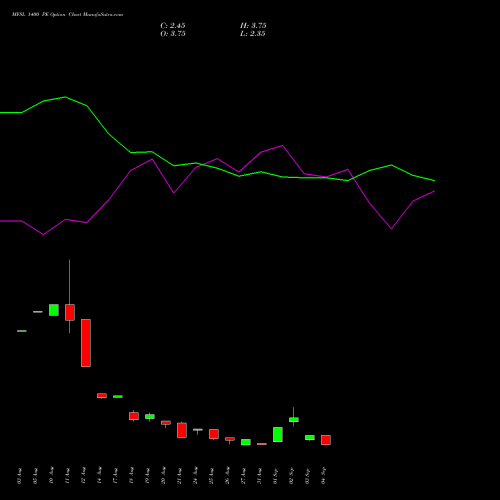Image resolution: width=500 pixels, height=500 pixels.
Task: Select the '14 Aug' date label
Action: pyautogui.click(x=99, y=476)
